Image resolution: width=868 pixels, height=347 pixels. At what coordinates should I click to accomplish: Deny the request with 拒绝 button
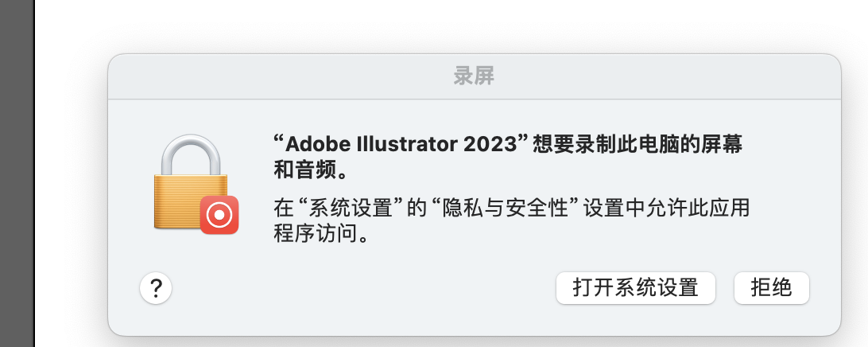[771, 287]
